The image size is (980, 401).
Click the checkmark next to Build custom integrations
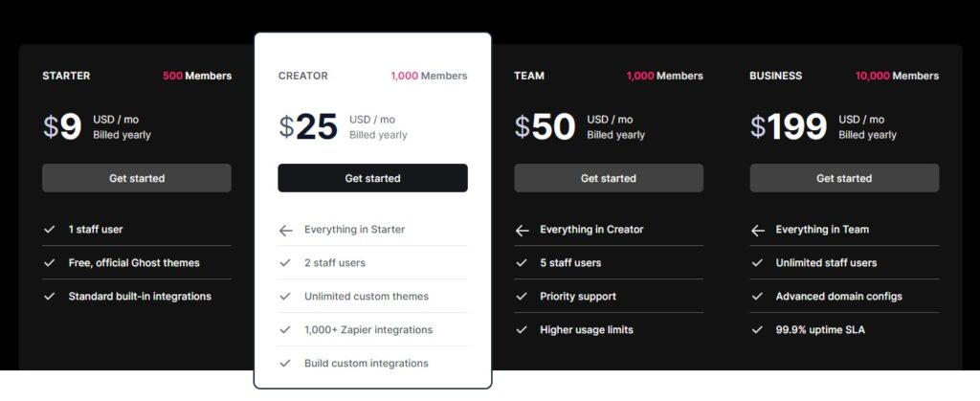pyautogui.click(x=285, y=363)
